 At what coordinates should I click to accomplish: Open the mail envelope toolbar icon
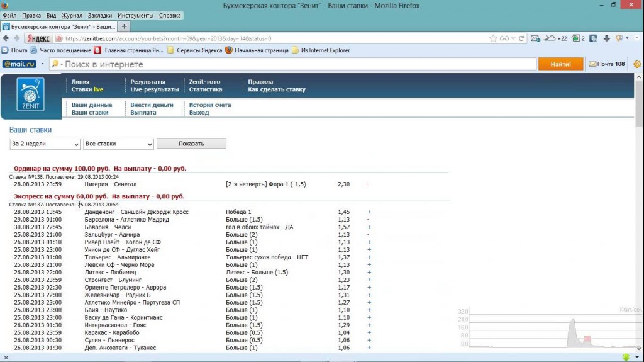pyautogui.click(x=535, y=38)
